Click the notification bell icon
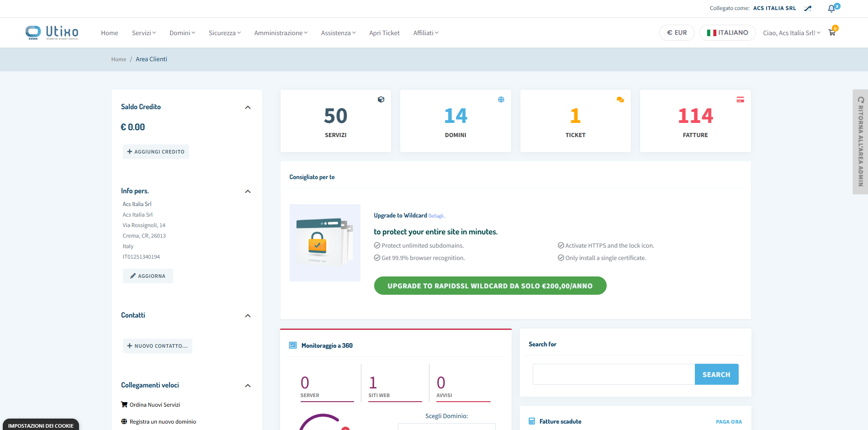 tap(831, 9)
